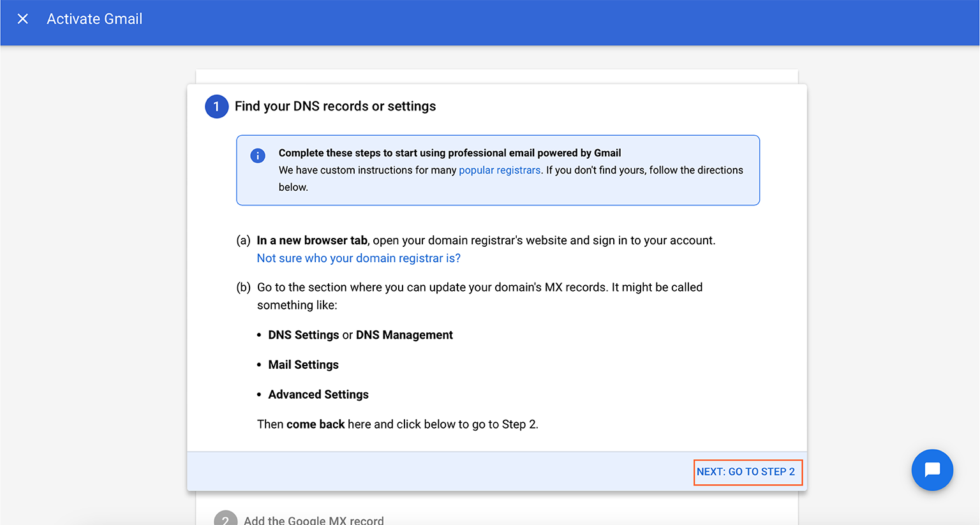Screen dimensions: 980x525
Task: Click the 'Mail Settings' bullet text
Action: pyautogui.click(x=303, y=365)
